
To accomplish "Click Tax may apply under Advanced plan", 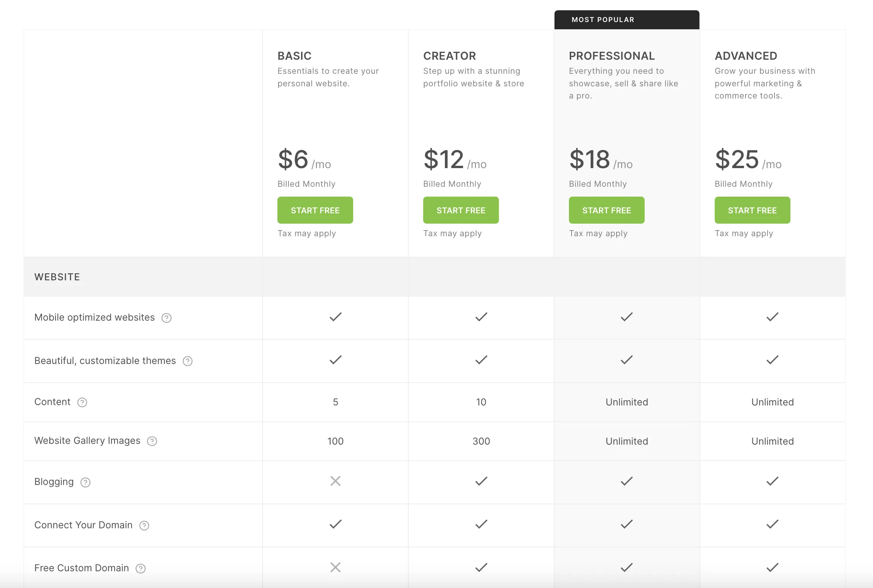I will coord(744,234).
